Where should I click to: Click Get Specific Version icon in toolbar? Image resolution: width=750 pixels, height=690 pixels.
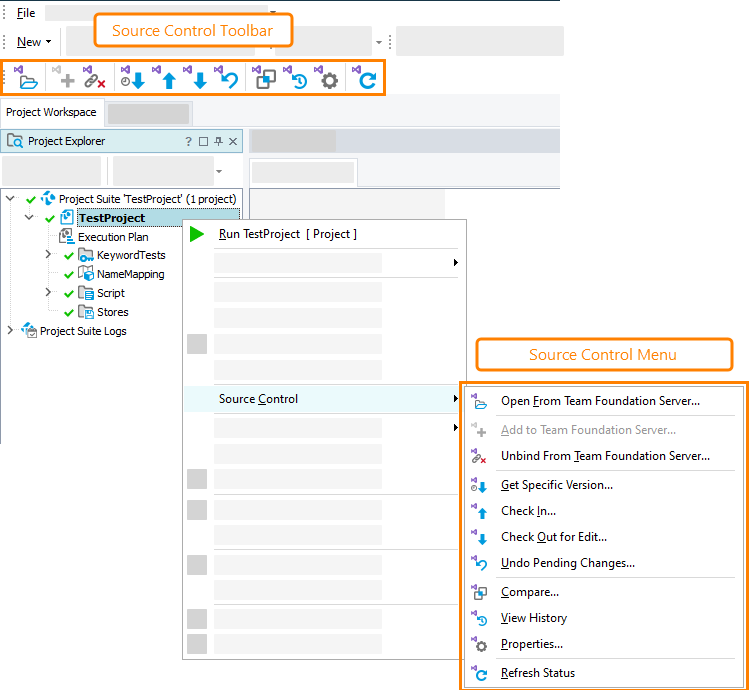(x=133, y=79)
